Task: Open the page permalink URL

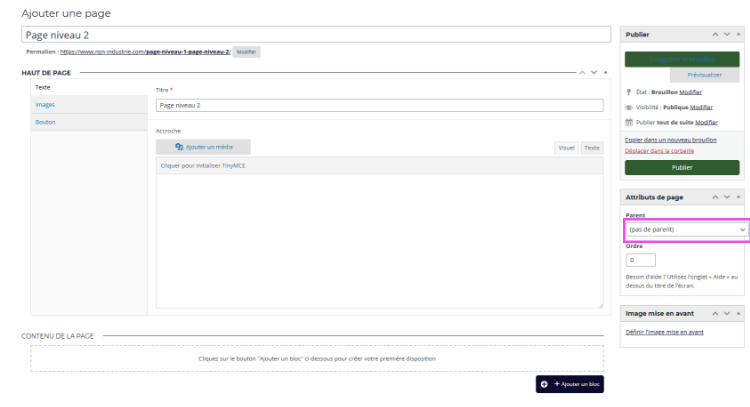Action: coord(145,52)
